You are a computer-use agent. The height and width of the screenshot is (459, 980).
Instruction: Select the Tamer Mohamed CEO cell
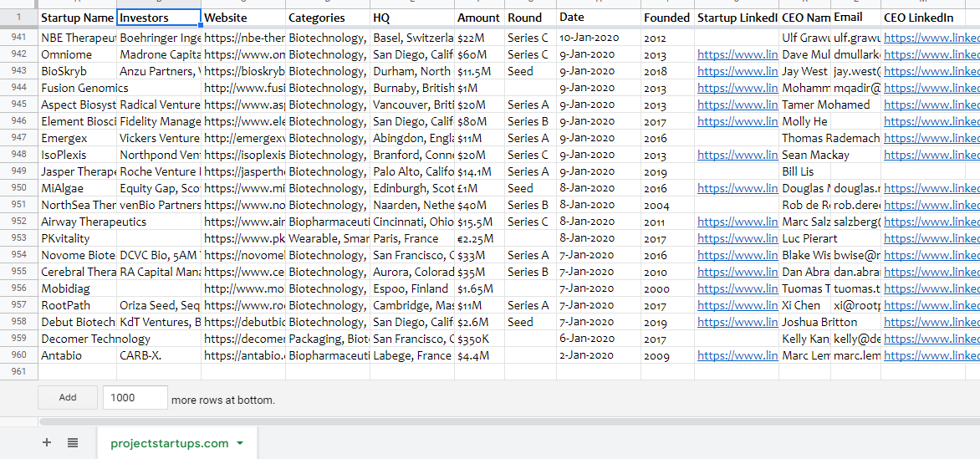(x=804, y=105)
